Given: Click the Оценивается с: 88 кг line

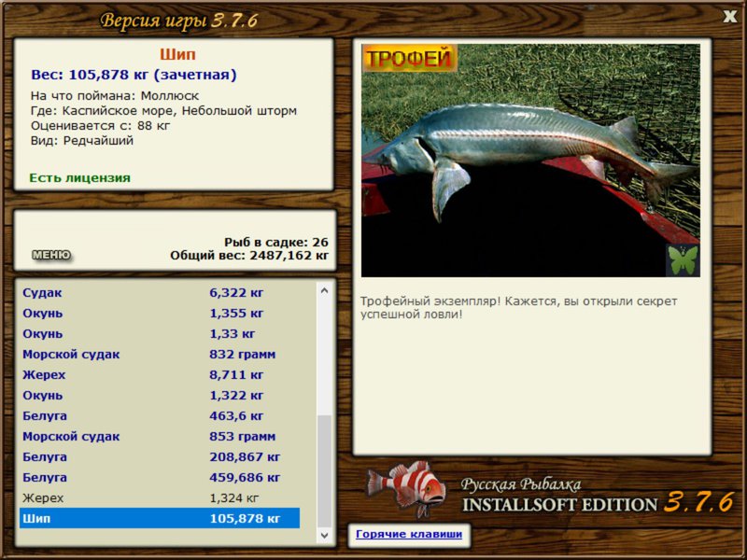Looking at the screenshot, I should 101,126.
